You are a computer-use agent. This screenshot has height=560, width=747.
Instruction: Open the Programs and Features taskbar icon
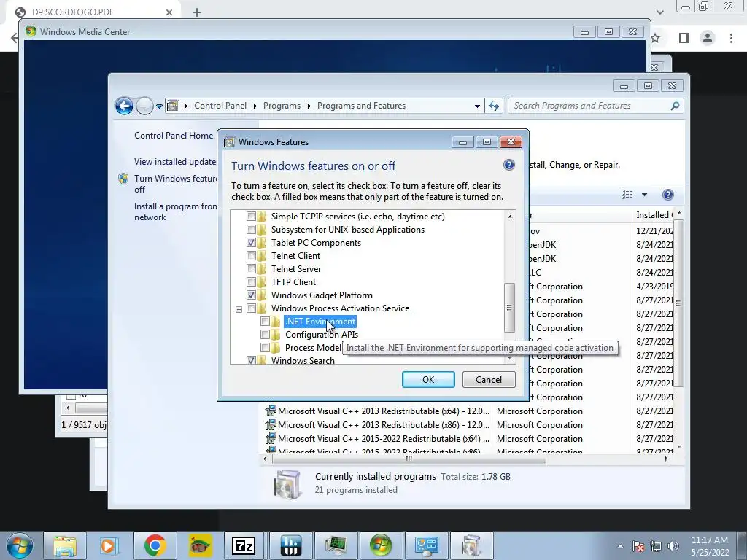point(471,545)
